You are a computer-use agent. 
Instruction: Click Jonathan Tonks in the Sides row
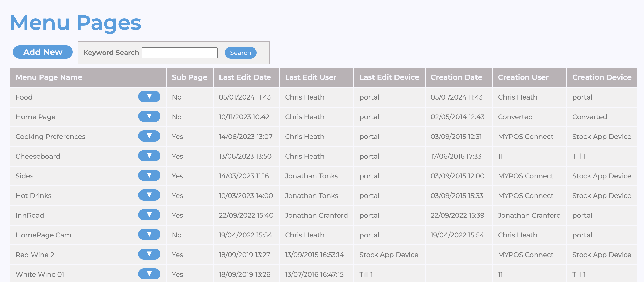point(311,176)
